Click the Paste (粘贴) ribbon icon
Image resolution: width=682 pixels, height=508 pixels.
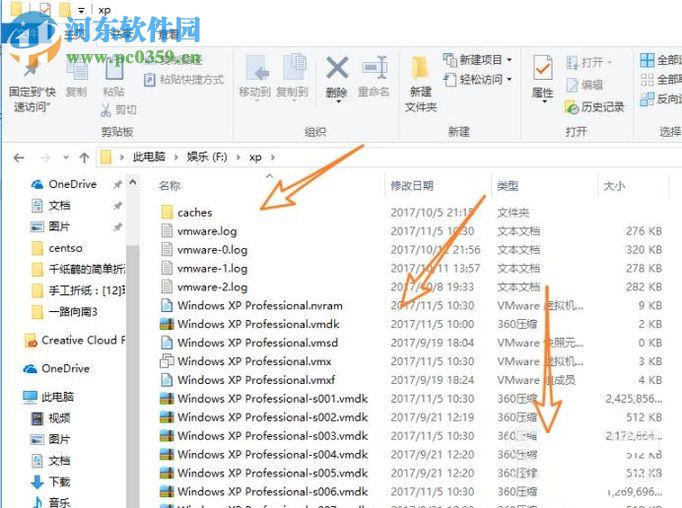114,70
